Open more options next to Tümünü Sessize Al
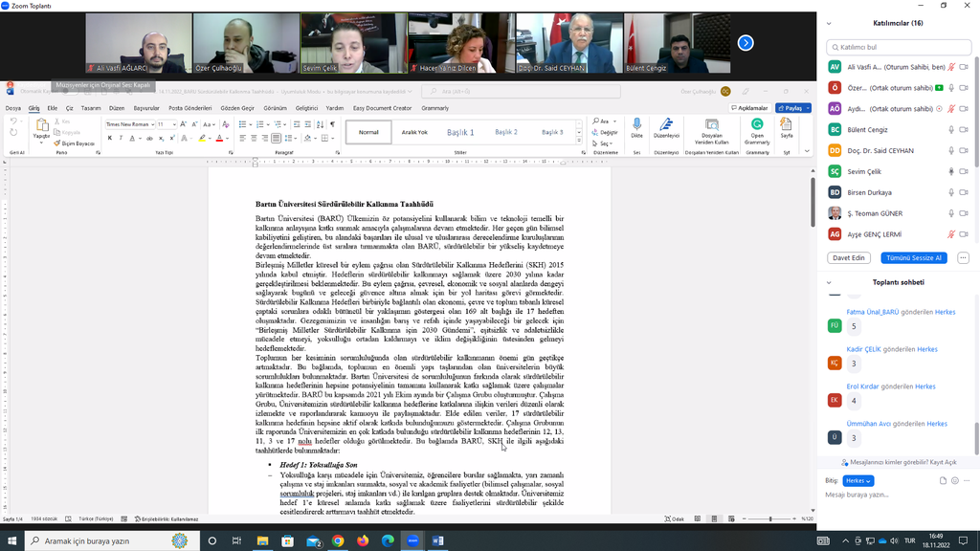This screenshot has width=980, height=551. tap(963, 257)
